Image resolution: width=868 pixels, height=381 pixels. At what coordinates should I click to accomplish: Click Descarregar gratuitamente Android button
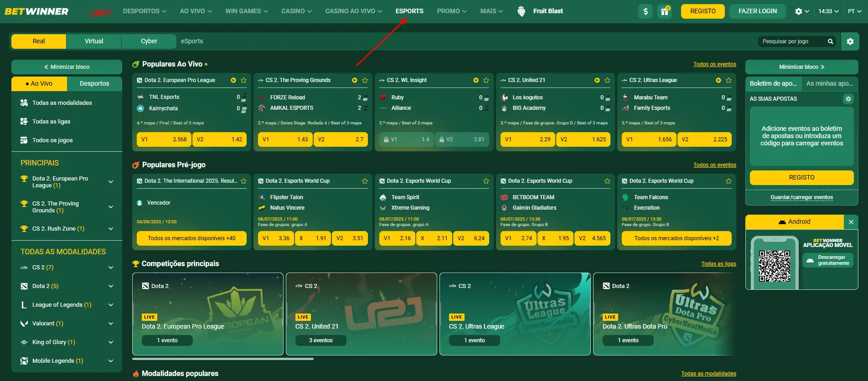point(828,260)
